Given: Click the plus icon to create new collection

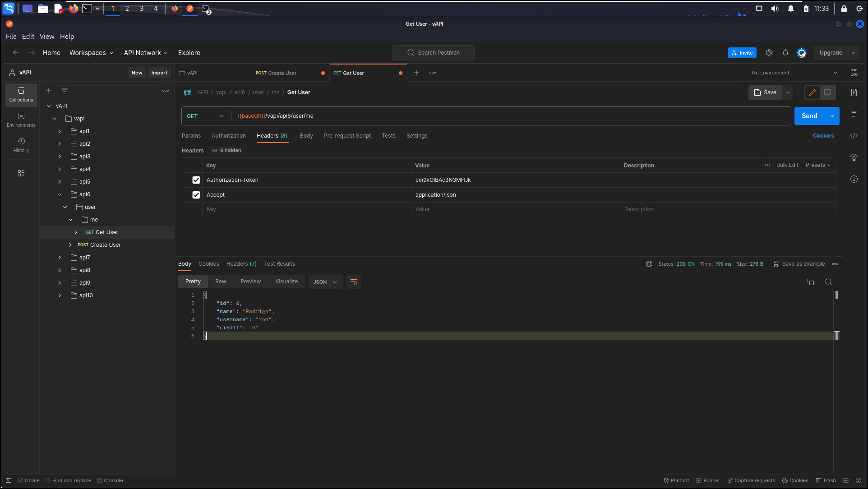Looking at the screenshot, I should point(49,91).
